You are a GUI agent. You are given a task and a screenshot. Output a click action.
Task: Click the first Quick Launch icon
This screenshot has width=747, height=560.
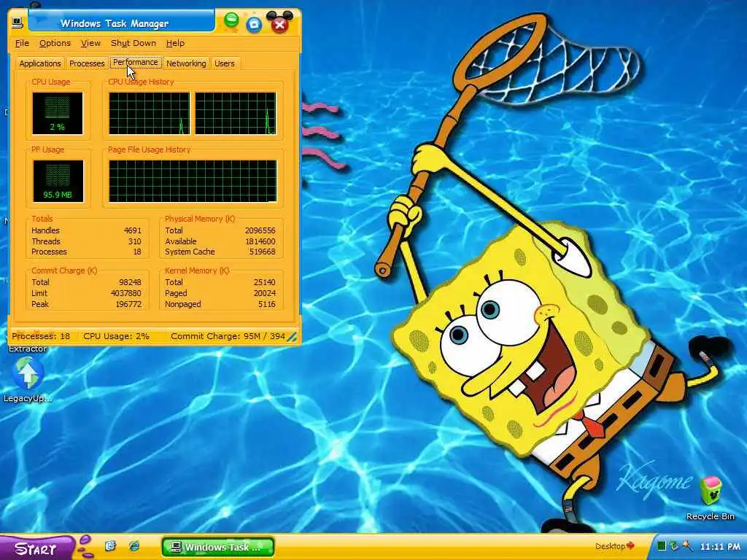pos(111,545)
